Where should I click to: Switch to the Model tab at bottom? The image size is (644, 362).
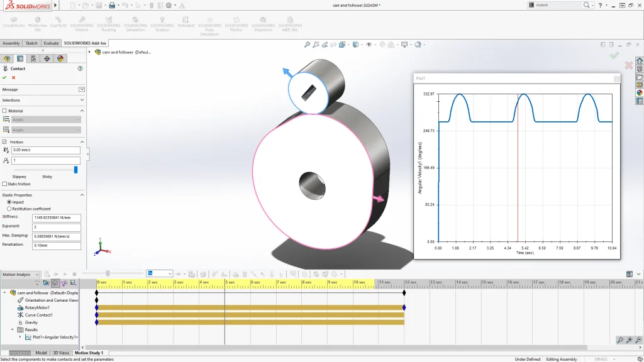point(41,353)
